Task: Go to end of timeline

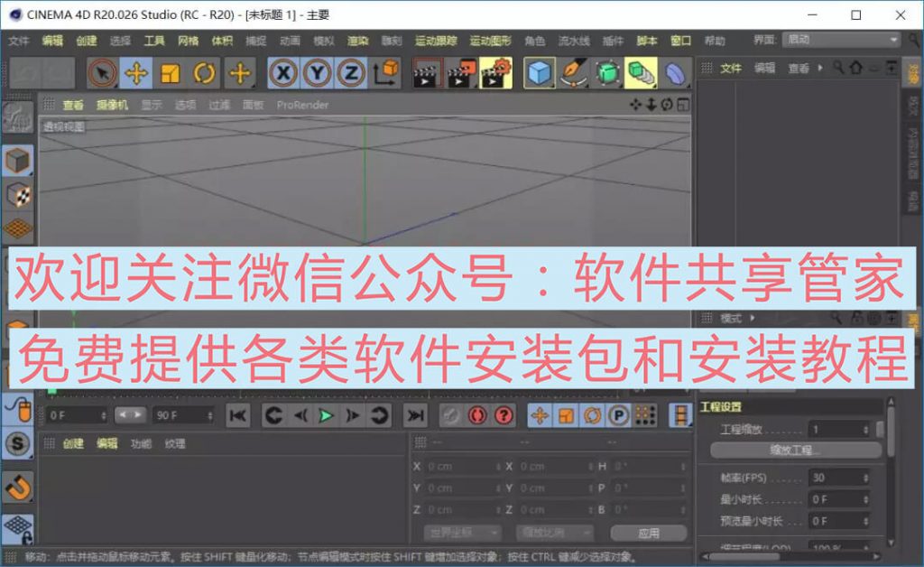Action: tap(415, 415)
